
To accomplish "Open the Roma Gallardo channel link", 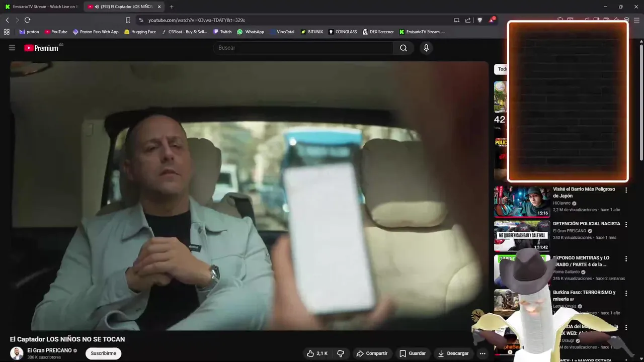I will pos(566,272).
